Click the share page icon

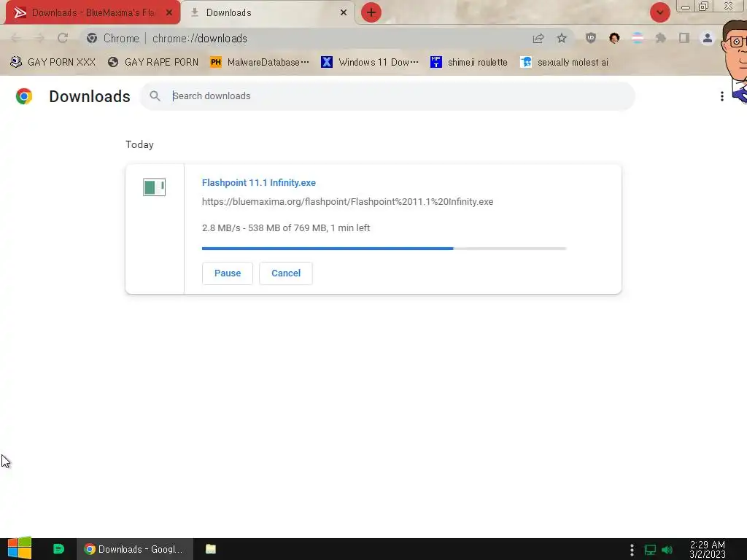tap(538, 38)
